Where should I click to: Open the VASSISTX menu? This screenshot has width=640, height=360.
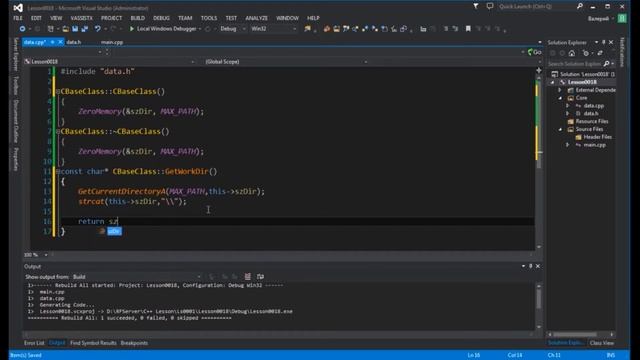81,18
